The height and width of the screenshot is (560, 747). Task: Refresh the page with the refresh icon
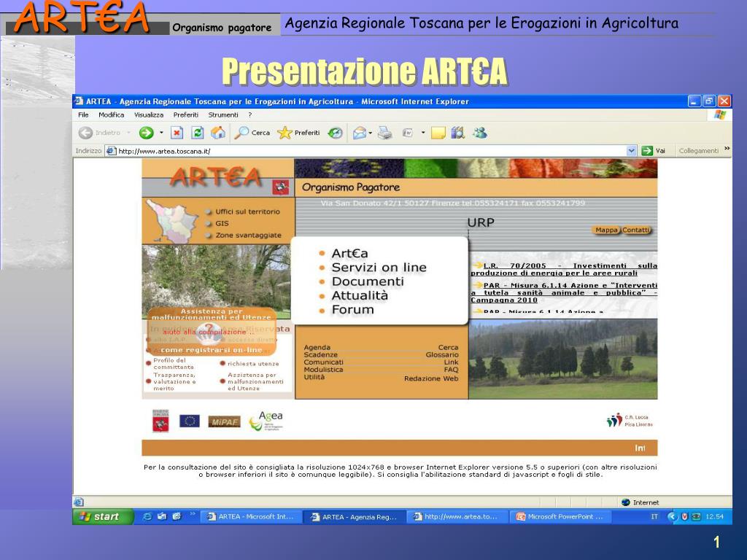[197, 133]
